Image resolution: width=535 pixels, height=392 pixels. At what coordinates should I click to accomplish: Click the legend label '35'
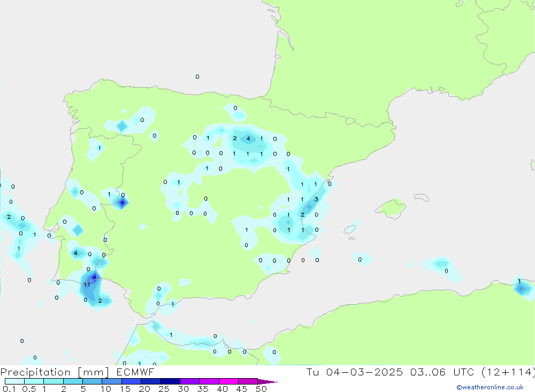point(203,389)
